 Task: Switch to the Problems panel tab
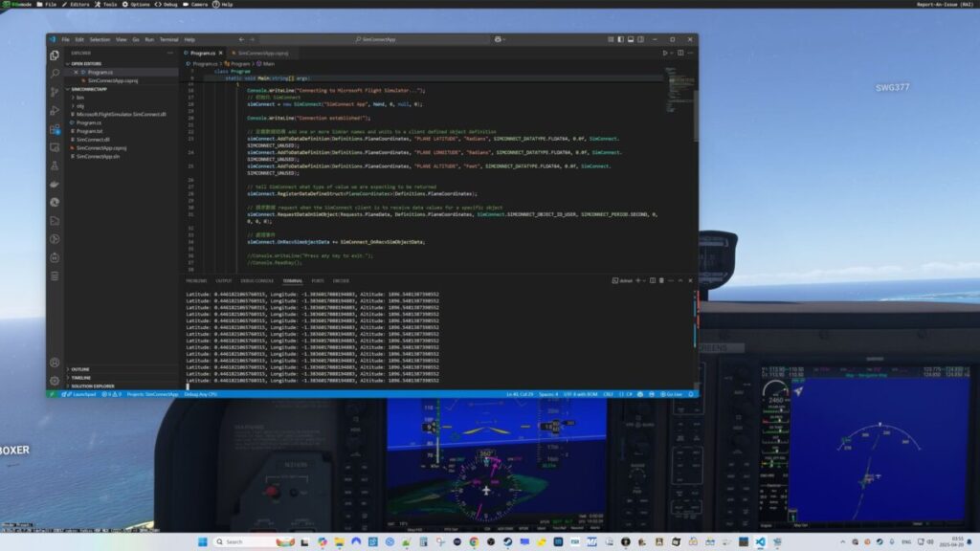(196, 281)
